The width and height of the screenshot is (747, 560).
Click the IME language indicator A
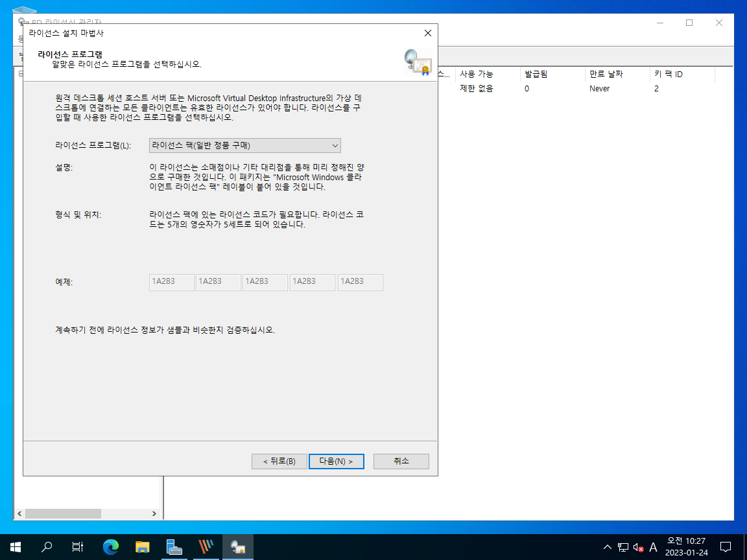pyautogui.click(x=654, y=547)
